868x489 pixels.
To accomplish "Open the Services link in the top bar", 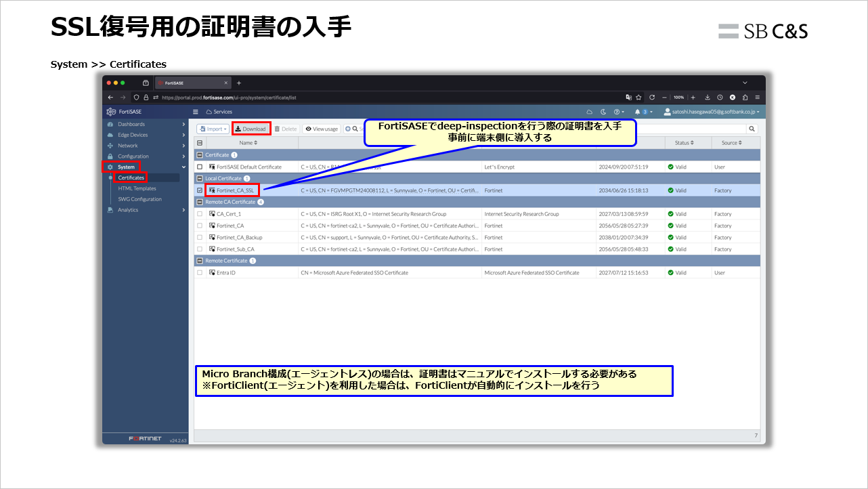I will (x=219, y=112).
